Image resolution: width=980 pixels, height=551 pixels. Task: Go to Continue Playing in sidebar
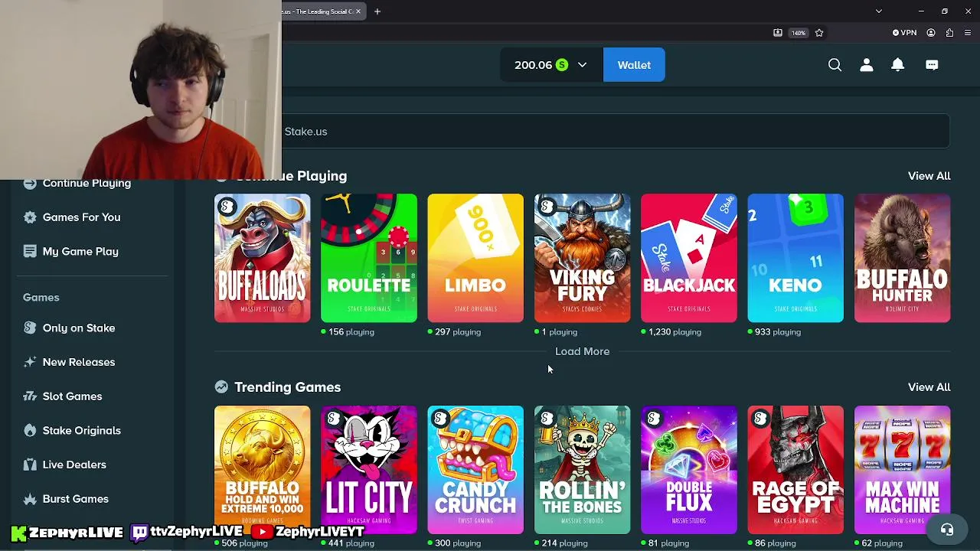[x=87, y=183]
